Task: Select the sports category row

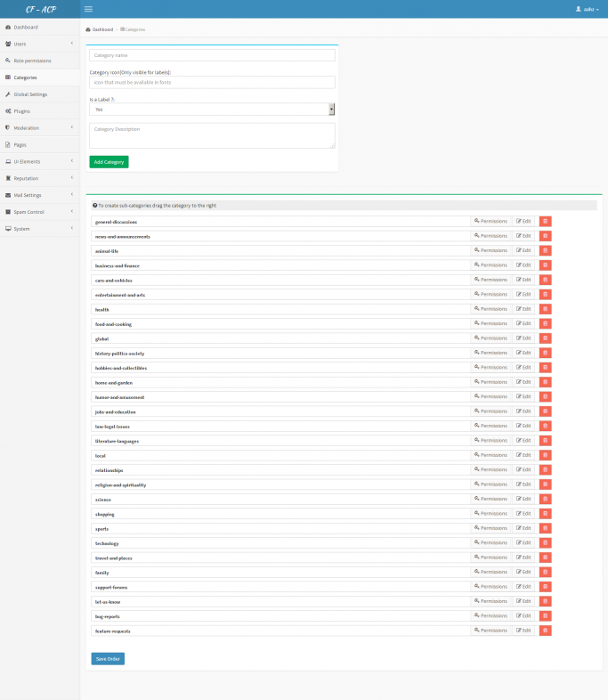Action: click(280, 529)
